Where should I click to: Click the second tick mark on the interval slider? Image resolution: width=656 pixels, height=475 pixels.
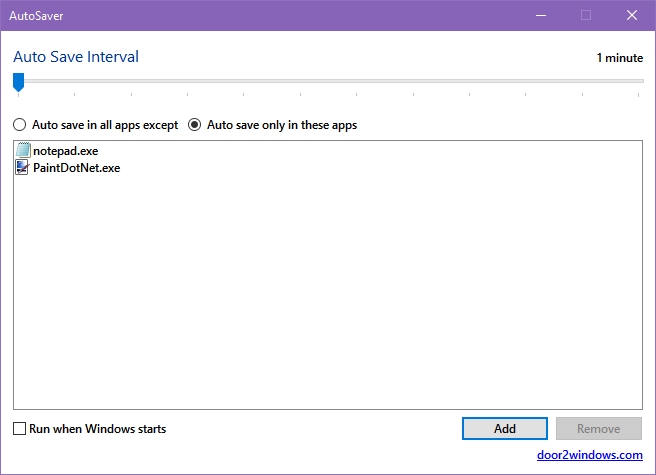click(x=74, y=95)
